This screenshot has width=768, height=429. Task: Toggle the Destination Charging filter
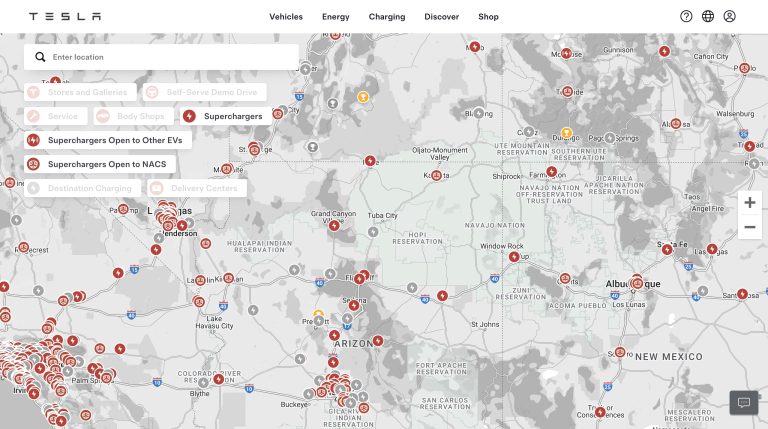pyautogui.click(x=82, y=188)
